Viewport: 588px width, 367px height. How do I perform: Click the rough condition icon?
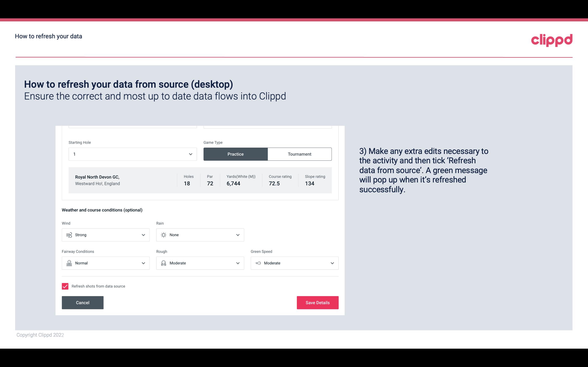coord(163,263)
